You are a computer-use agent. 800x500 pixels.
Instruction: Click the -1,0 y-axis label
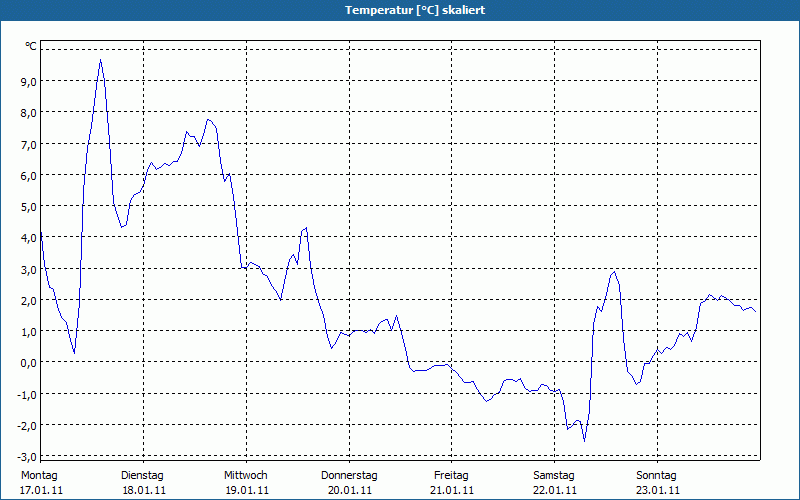(x=27, y=394)
